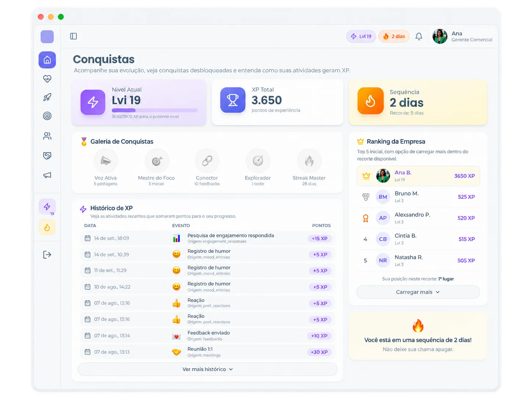
Task: Open the flame streak sidebar shortcut
Action: (x=47, y=228)
